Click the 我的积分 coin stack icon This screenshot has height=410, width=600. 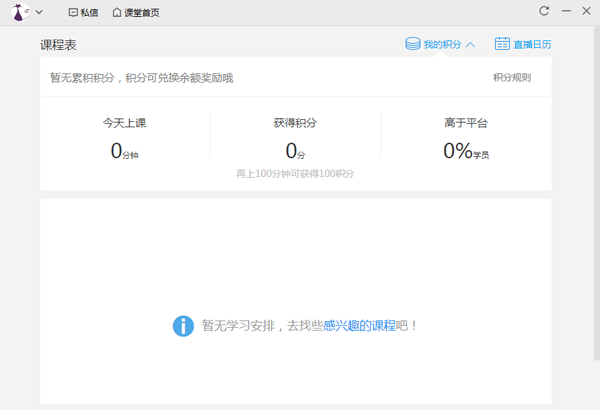point(412,44)
